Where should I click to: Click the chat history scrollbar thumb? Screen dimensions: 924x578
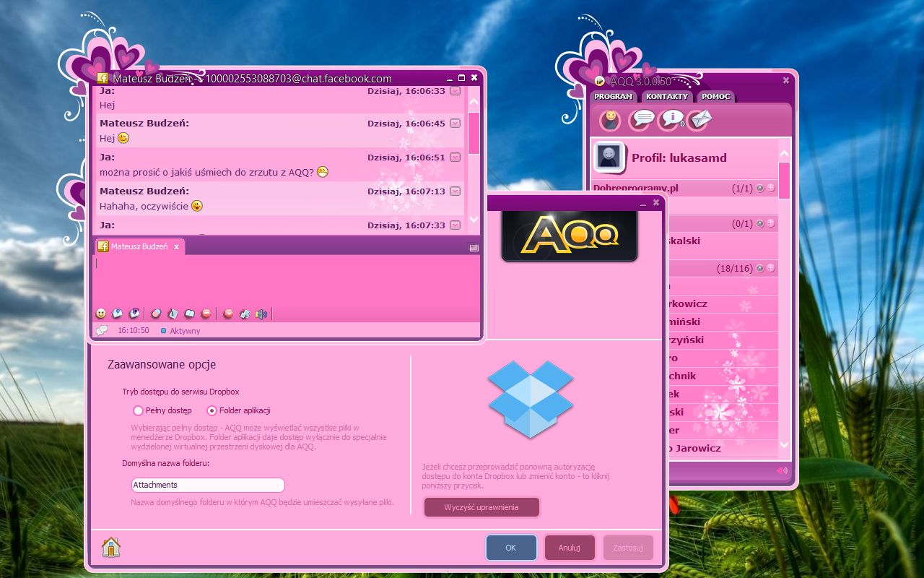(x=474, y=132)
